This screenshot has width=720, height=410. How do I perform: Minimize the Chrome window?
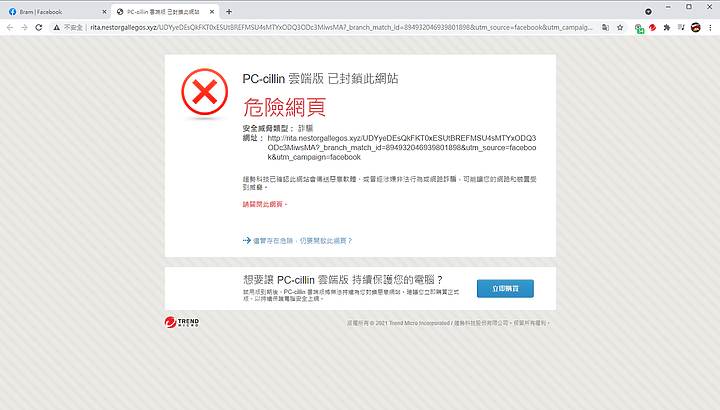668,7
